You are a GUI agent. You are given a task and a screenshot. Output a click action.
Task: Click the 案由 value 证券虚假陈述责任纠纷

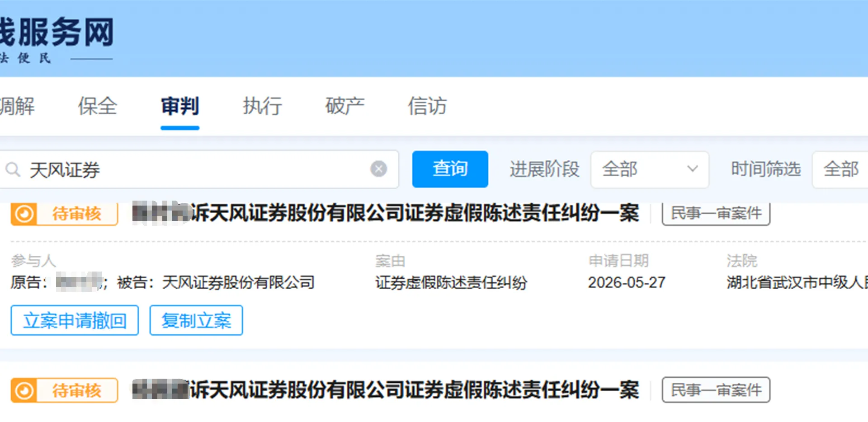[451, 283]
